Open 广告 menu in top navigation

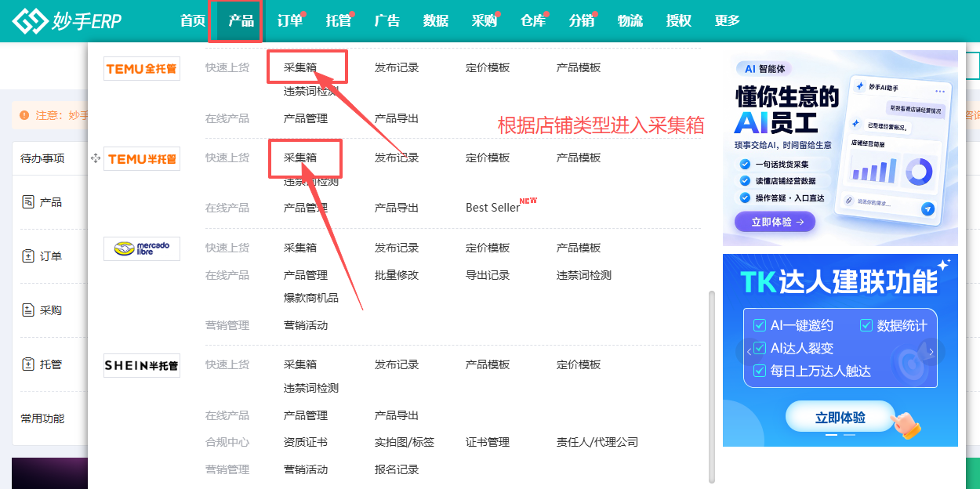click(387, 21)
